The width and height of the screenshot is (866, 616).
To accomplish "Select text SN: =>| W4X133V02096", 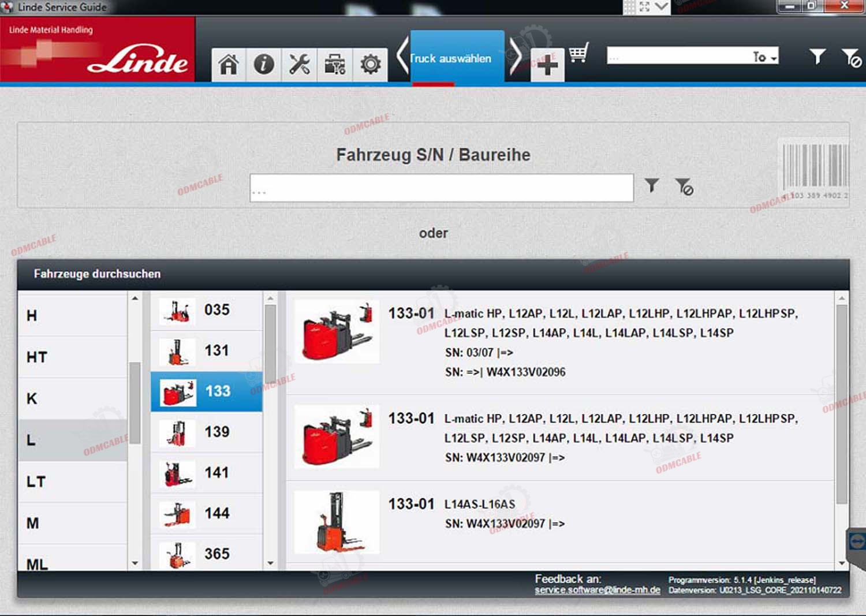I will [505, 372].
